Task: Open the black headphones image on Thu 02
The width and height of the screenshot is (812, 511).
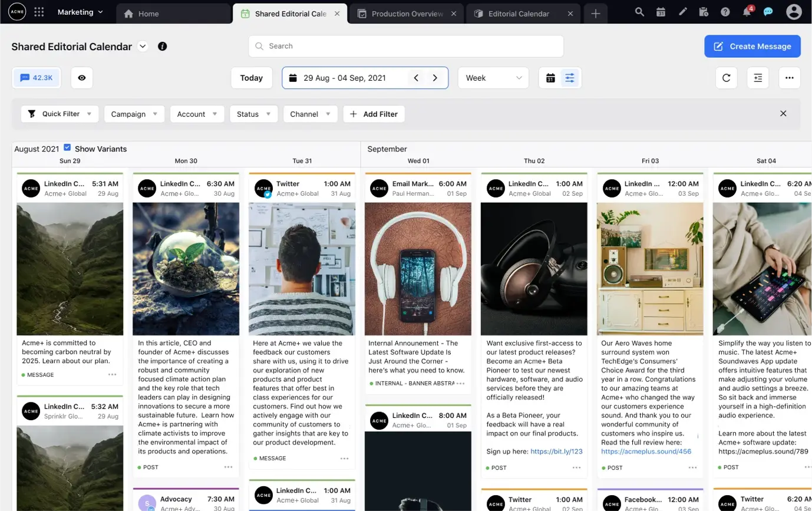Action: [x=534, y=269]
